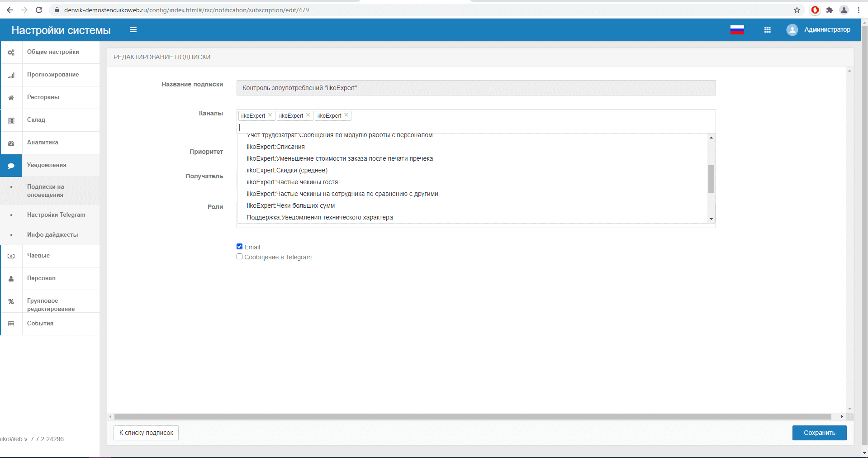Switch language via the Russian flag
The height and width of the screenshot is (458, 868).
click(737, 30)
